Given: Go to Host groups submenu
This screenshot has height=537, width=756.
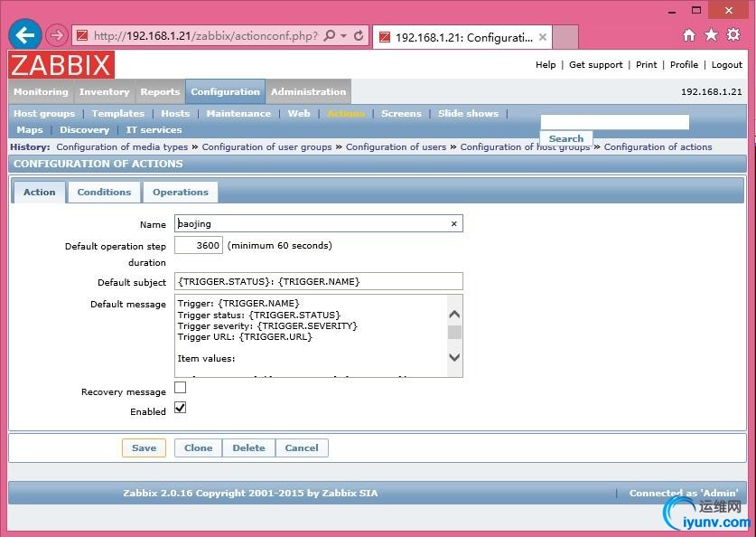Looking at the screenshot, I should [x=44, y=113].
